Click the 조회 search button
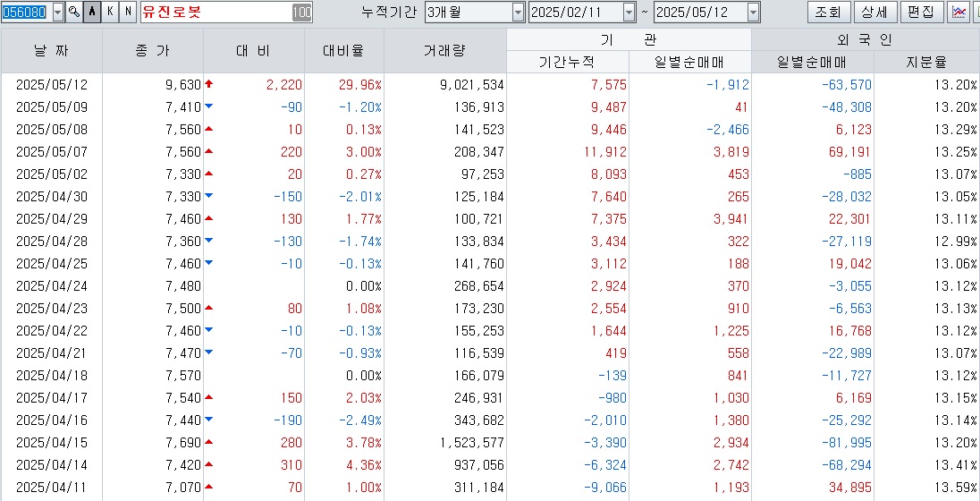Screen dimensions: 980x501 click(829, 12)
